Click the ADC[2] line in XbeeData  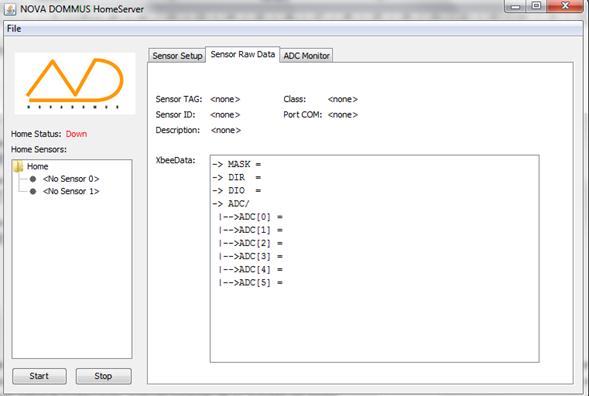(x=251, y=243)
